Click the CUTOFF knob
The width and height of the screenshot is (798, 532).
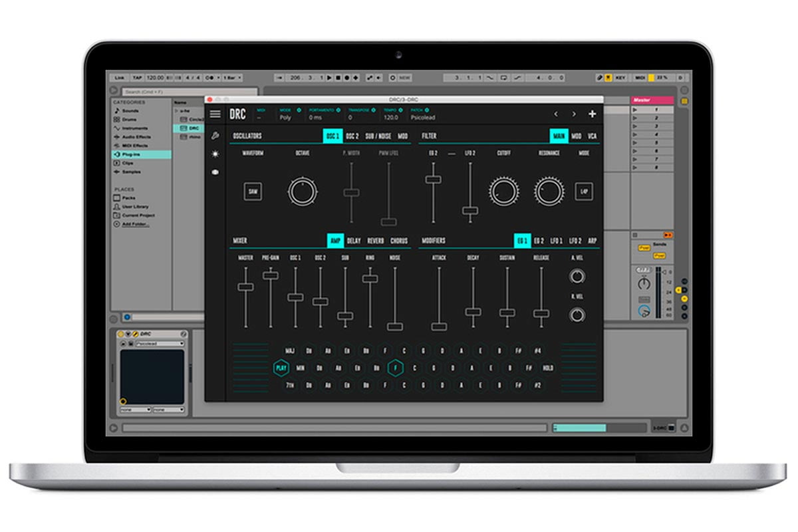(x=503, y=192)
